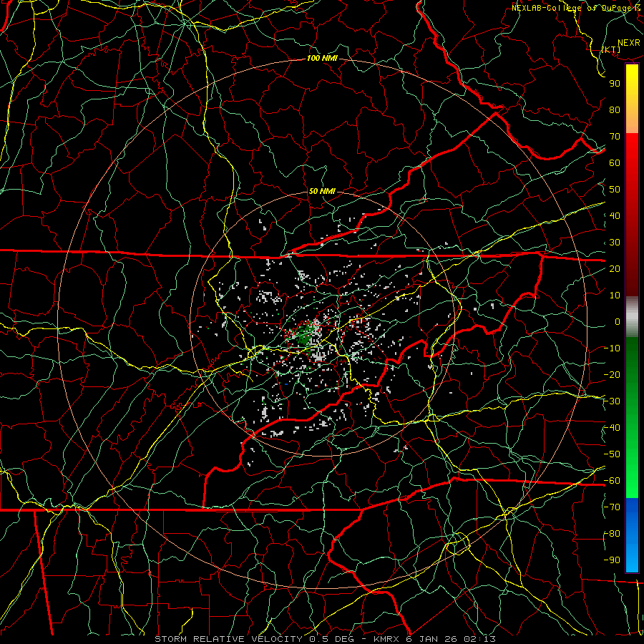Click the 02:13 time stamp
This screenshot has width=644, height=644.
pos(479,639)
